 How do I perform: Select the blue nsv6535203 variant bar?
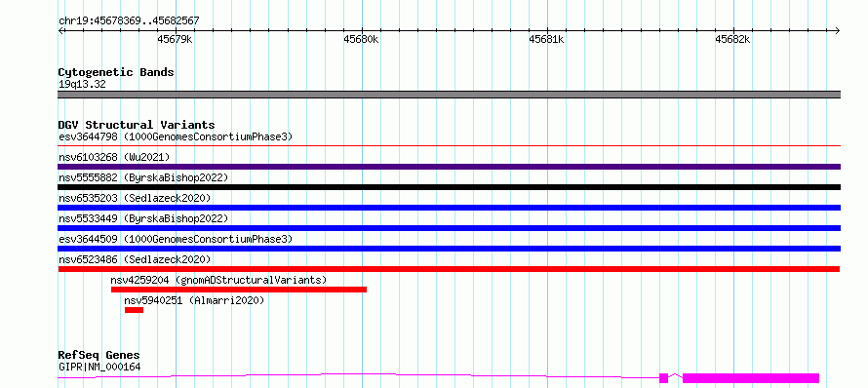click(449, 208)
